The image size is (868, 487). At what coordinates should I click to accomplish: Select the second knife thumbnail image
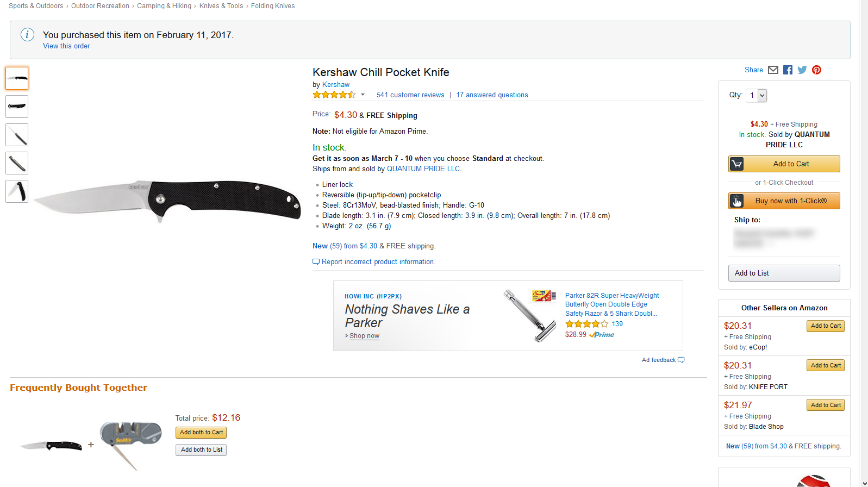(17, 107)
